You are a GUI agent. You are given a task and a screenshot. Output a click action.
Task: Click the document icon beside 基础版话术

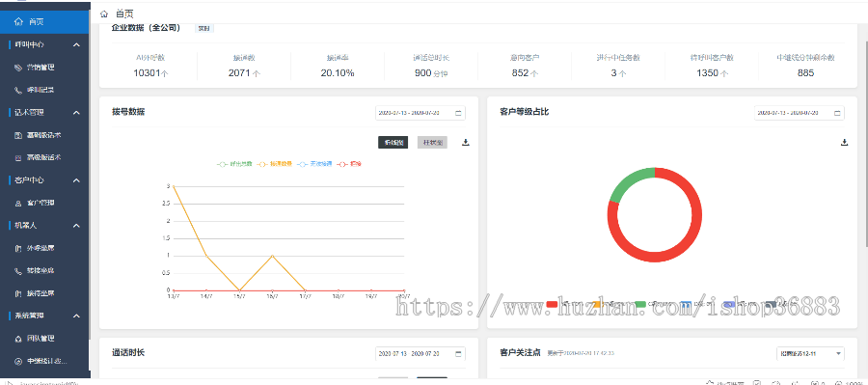coord(18,135)
